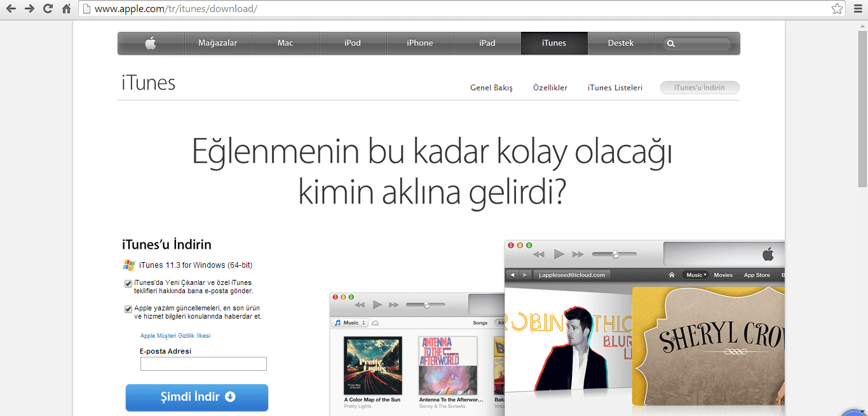This screenshot has width=868, height=416.
Task: Click the page icon in the address bar
Action: click(x=88, y=9)
